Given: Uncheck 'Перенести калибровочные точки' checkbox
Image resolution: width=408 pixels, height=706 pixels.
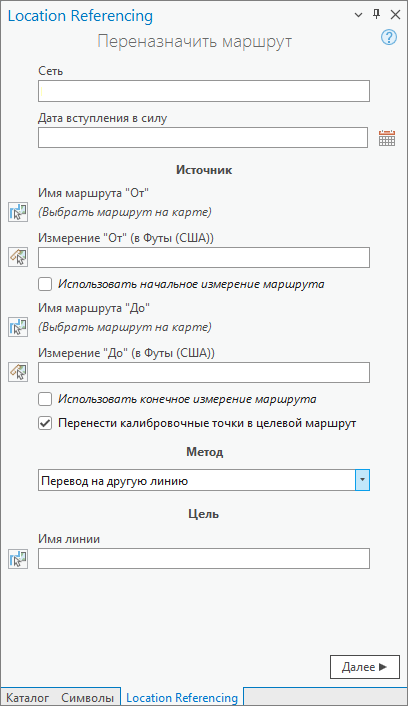Looking at the screenshot, I should 45,423.
